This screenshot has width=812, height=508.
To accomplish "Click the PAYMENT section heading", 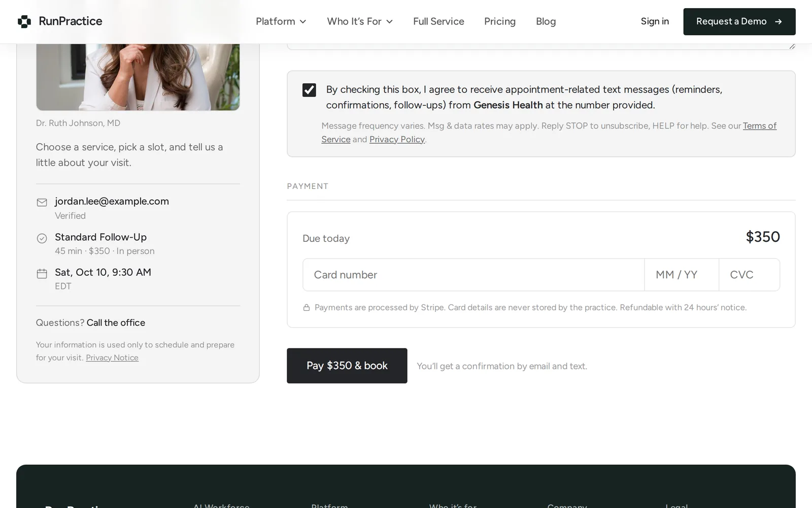I will [308, 186].
